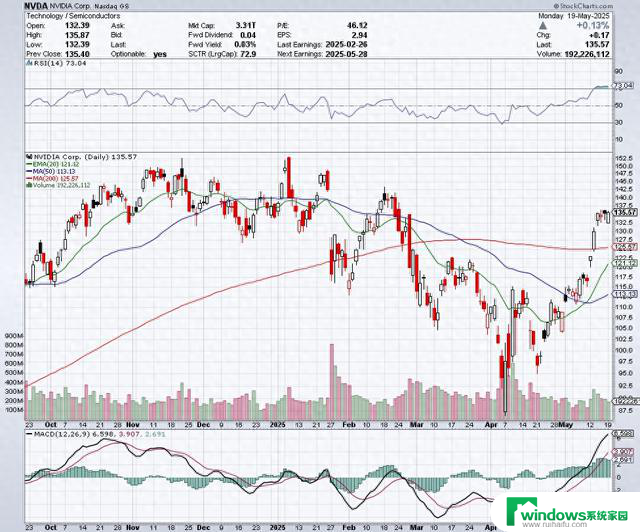Click the 135.57 last price tag on axis
The image size is (640, 532).
[x=625, y=212]
